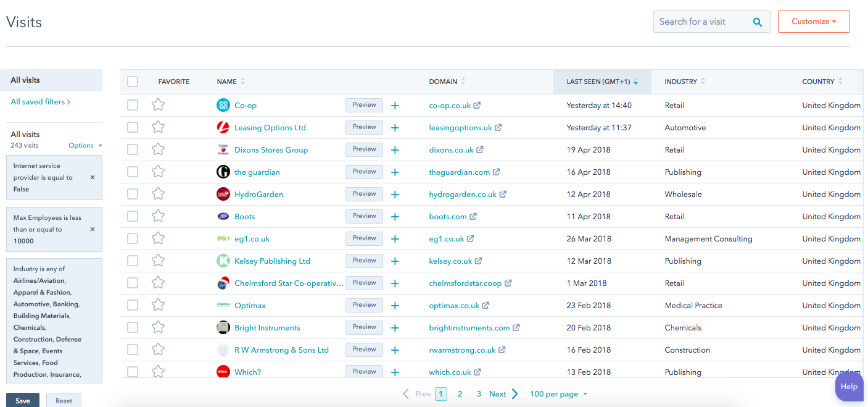Expand the Options dropdown in sidebar

coord(85,146)
